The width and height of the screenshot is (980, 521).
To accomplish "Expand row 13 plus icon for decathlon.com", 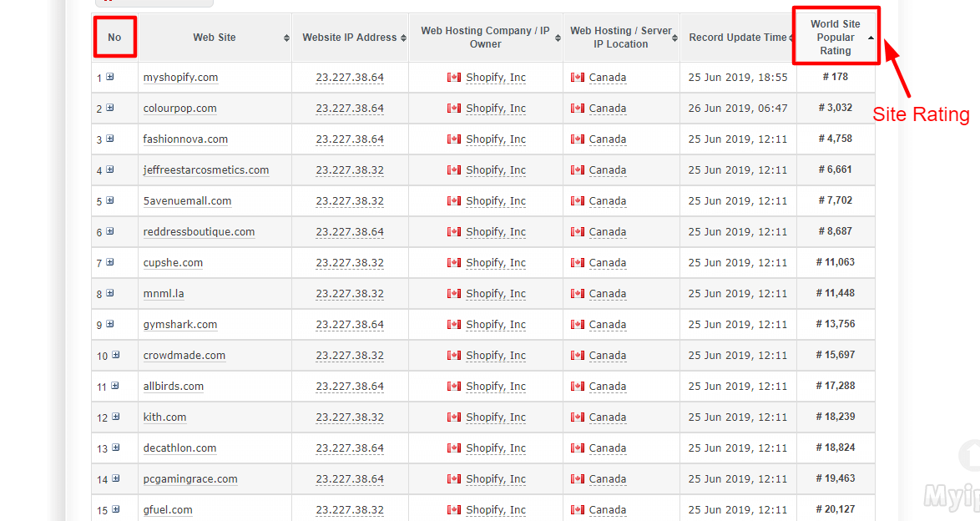I will point(116,448).
